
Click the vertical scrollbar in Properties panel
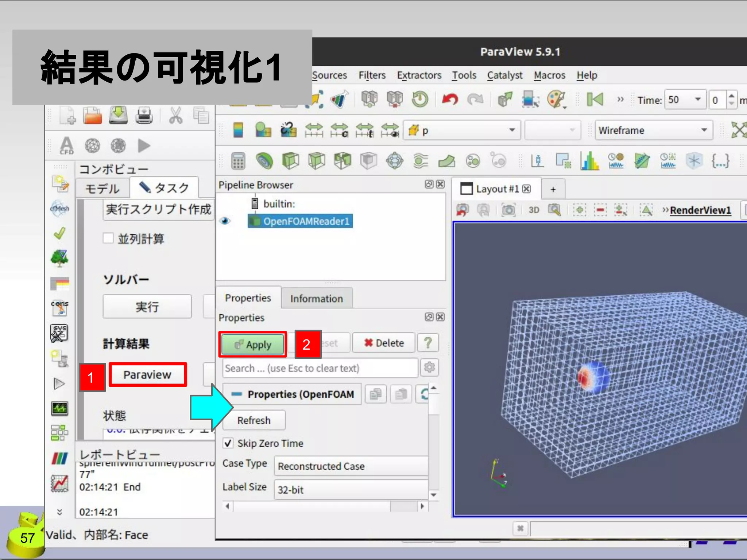point(433,441)
